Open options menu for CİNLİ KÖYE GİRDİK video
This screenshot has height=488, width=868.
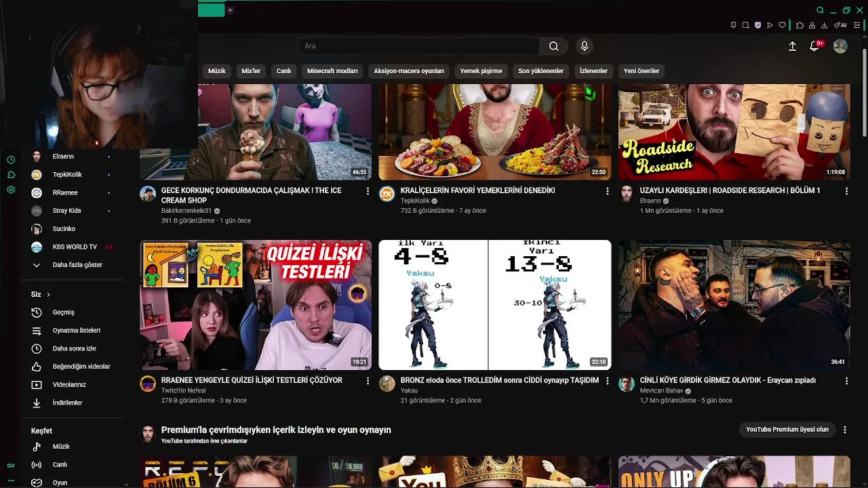[x=846, y=382]
